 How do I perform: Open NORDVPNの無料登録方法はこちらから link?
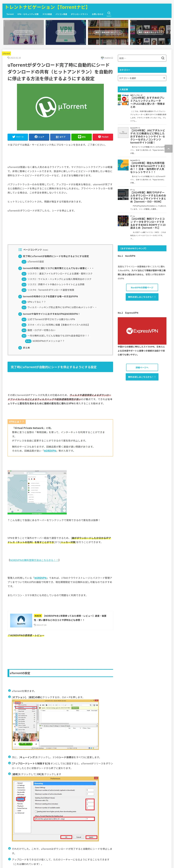(x=34, y=560)
